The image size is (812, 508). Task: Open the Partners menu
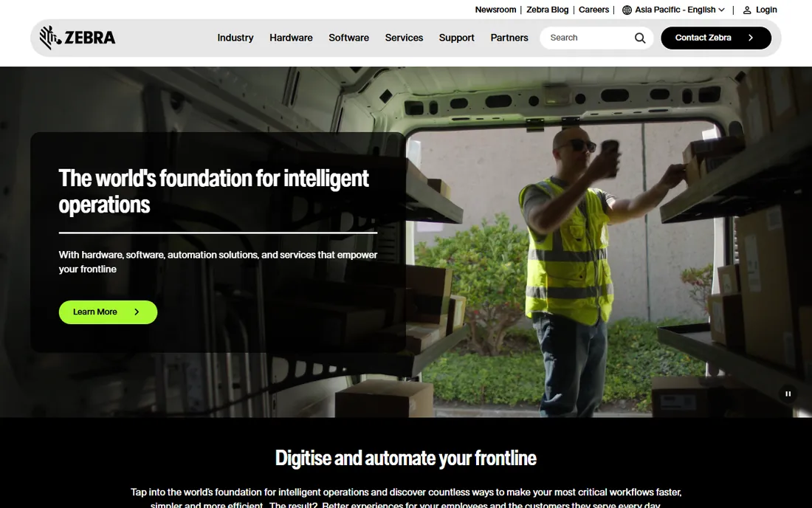509,38
